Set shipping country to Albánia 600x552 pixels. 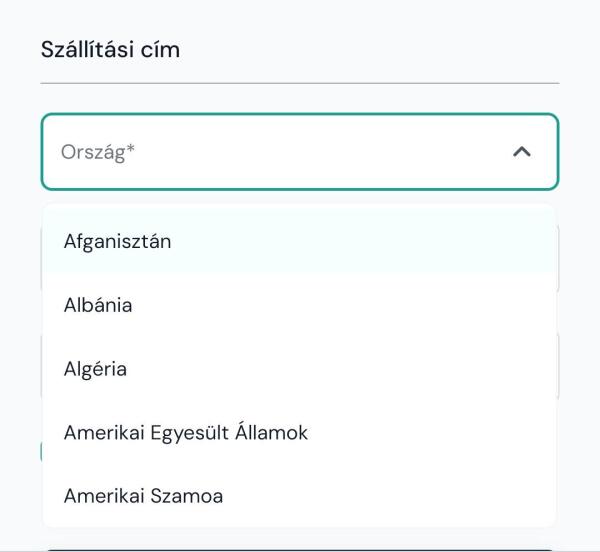coord(299,305)
